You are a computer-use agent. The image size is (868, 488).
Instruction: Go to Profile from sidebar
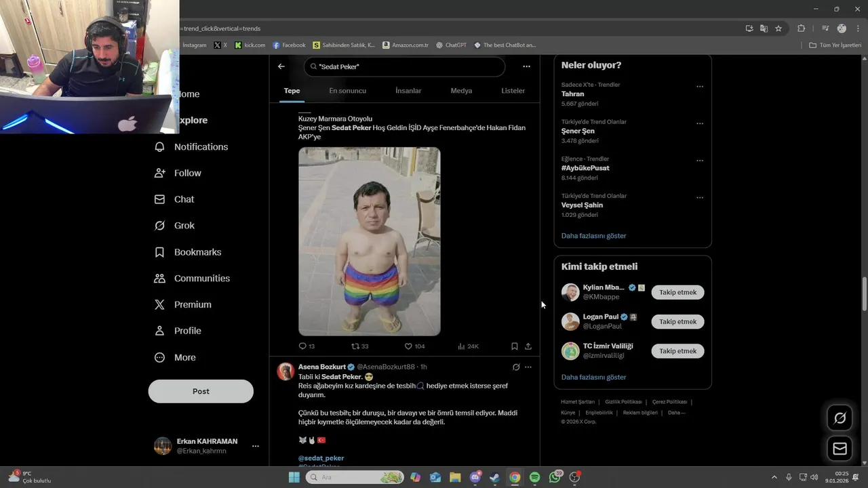point(178,331)
